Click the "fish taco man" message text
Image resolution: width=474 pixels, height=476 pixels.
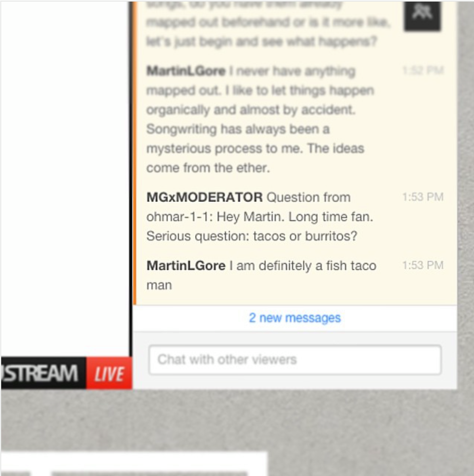262,275
